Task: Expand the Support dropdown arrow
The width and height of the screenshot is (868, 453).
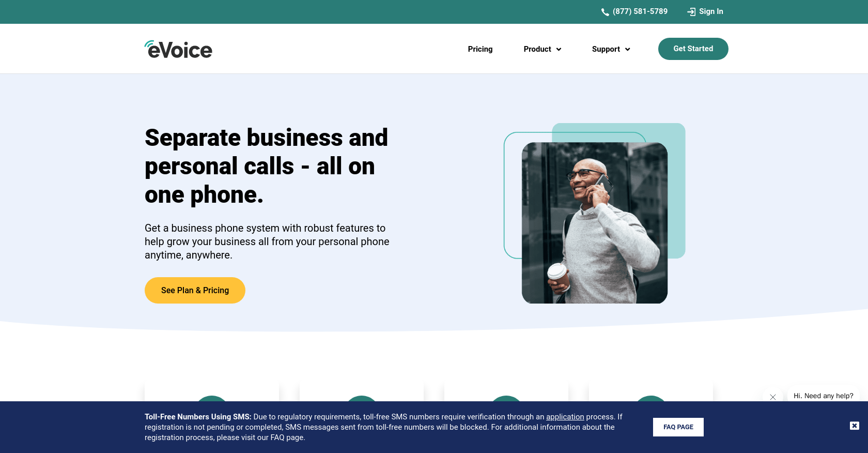Action: coord(628,50)
